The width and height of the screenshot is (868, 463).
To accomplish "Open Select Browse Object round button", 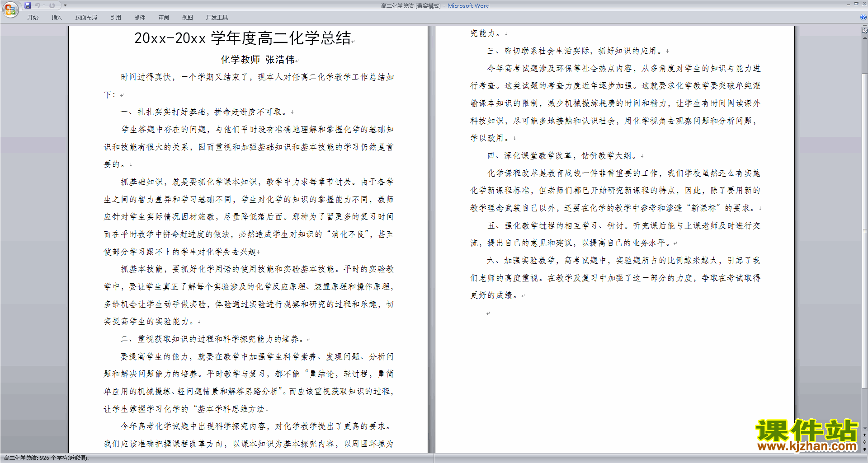I will 865,442.
